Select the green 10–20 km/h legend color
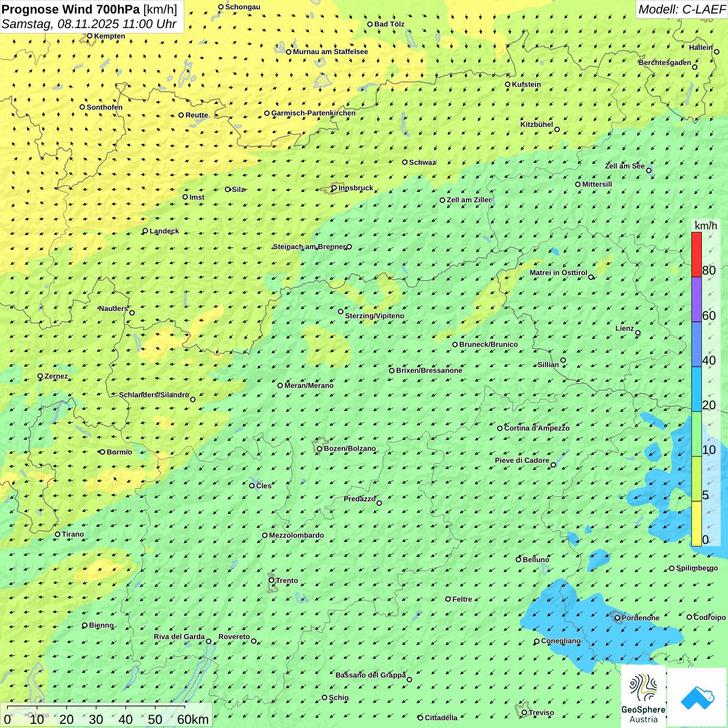 pos(696,434)
